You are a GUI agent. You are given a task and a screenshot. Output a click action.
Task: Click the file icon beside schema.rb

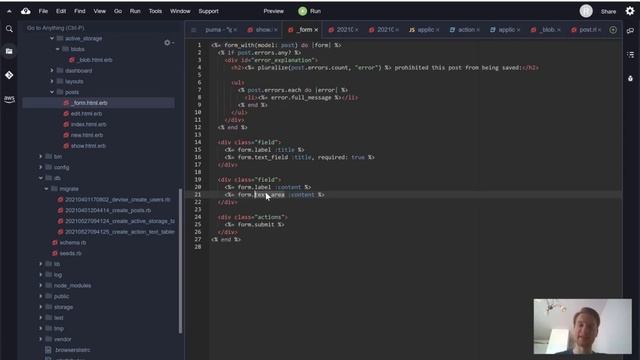click(x=55, y=242)
